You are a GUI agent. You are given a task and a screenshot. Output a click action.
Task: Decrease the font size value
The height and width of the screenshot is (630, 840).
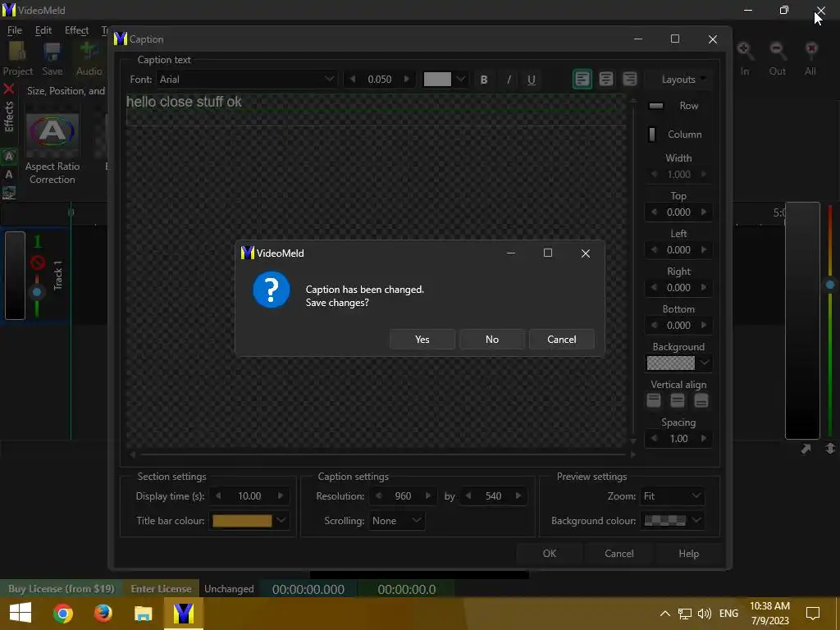click(353, 80)
